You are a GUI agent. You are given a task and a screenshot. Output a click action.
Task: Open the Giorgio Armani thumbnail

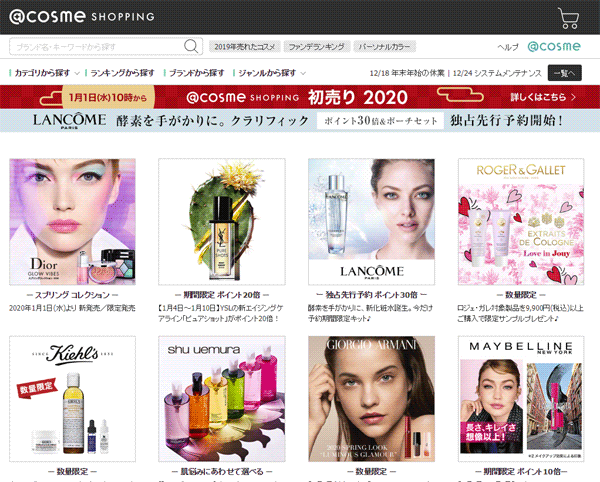tap(372, 399)
